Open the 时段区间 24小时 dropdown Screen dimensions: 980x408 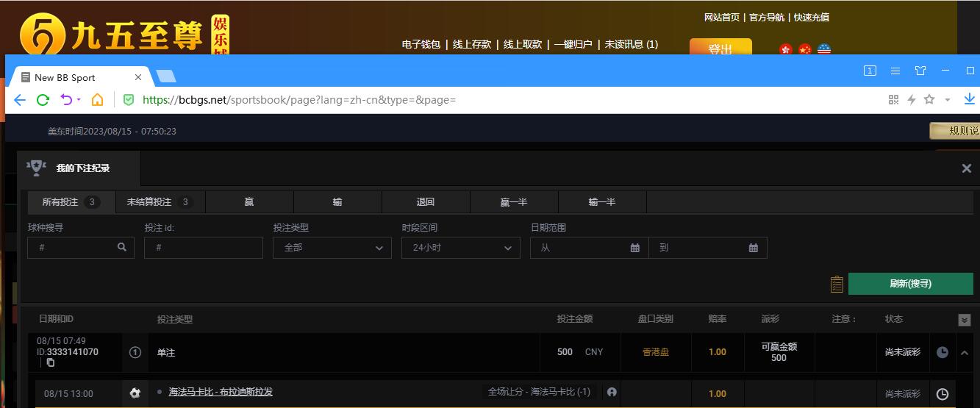(x=460, y=248)
